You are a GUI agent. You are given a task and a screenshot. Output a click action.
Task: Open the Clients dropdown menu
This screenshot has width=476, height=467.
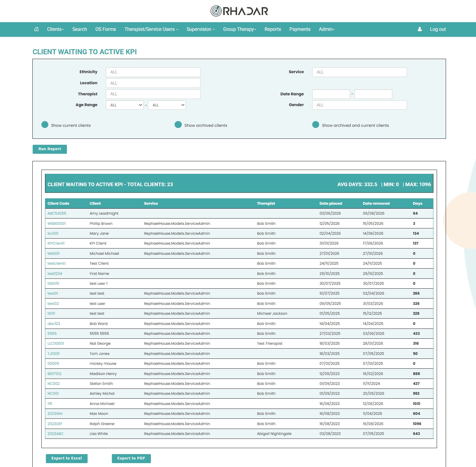[x=55, y=29]
